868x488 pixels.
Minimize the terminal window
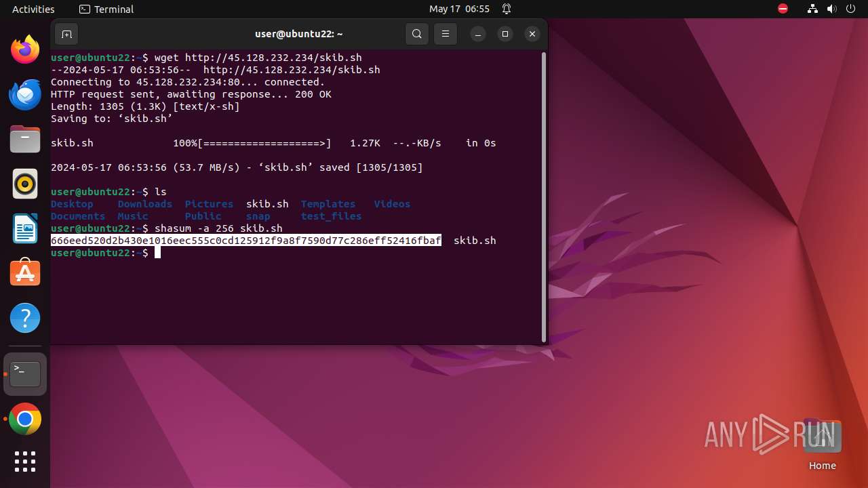coord(478,34)
